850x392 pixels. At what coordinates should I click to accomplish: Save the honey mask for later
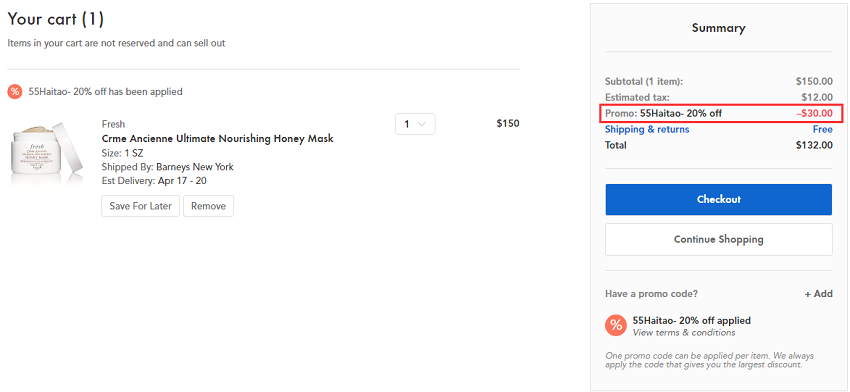(140, 206)
